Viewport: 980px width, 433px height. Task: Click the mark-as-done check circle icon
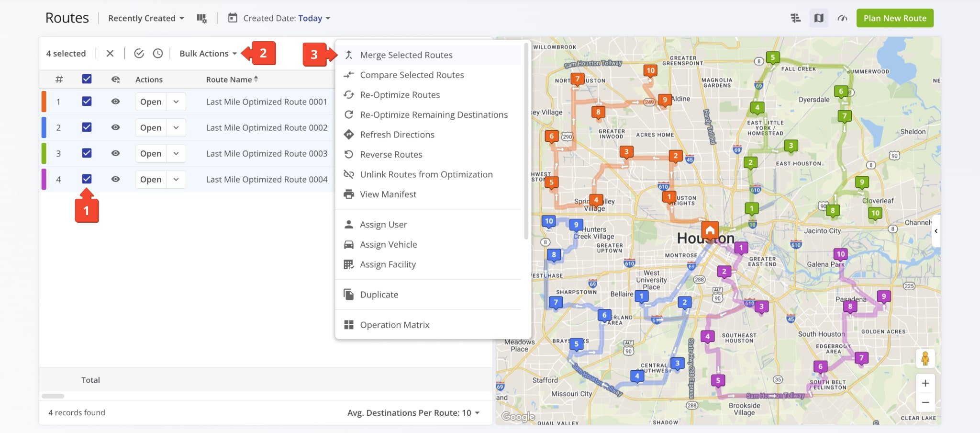click(139, 53)
